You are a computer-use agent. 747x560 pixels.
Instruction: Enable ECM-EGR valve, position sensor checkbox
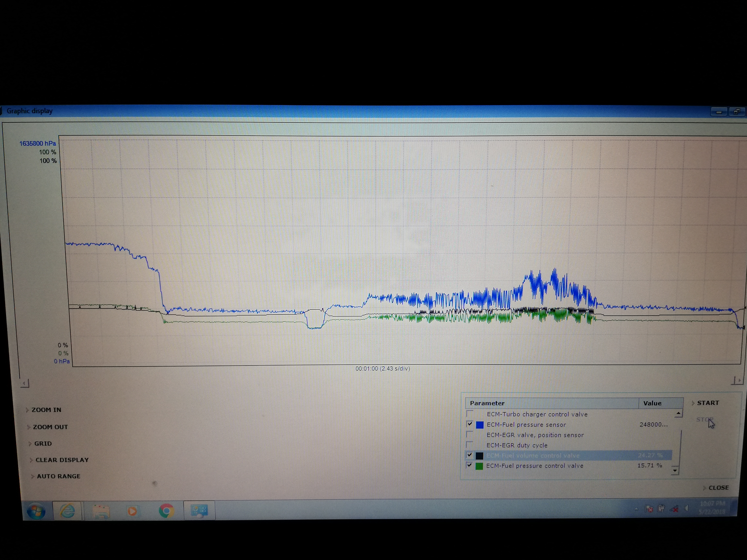469,434
